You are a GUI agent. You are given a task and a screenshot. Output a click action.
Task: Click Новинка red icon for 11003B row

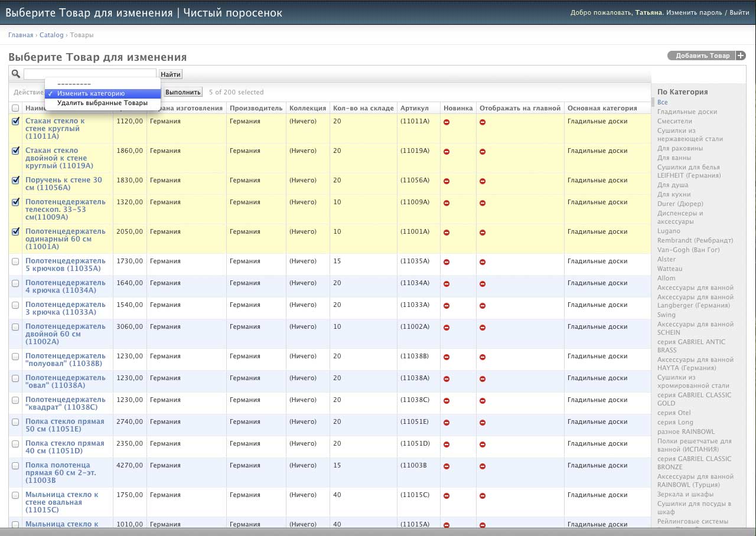pos(447,466)
